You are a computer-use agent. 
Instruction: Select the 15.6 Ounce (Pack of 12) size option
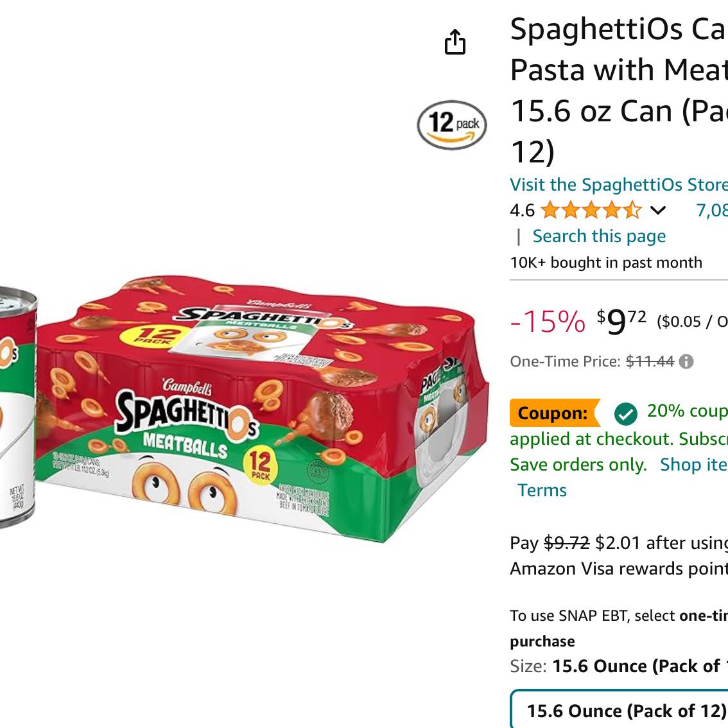point(619,709)
